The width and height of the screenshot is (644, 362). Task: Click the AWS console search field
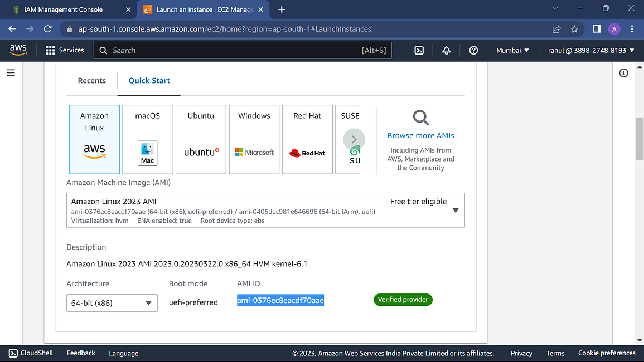[x=243, y=51]
